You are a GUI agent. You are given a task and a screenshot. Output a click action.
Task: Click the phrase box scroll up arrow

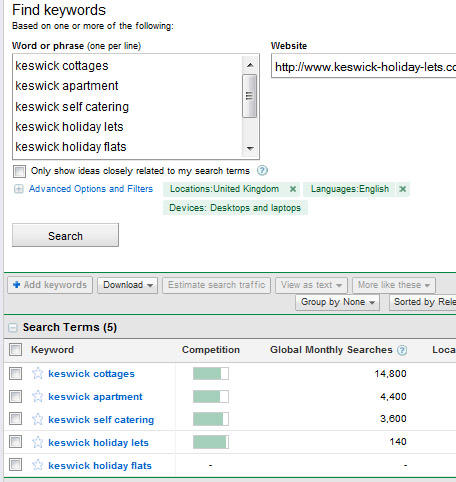pyautogui.click(x=250, y=65)
